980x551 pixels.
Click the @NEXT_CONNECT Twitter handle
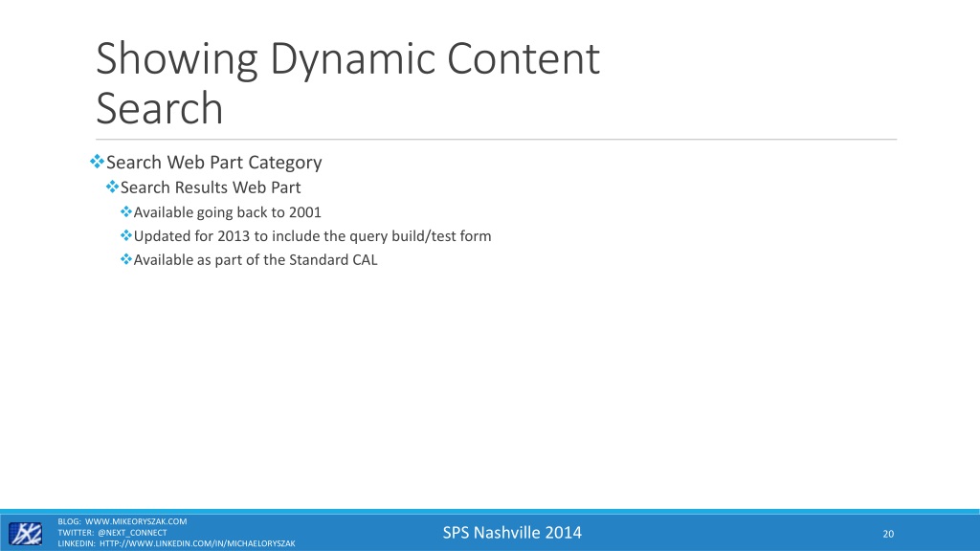tap(132, 532)
